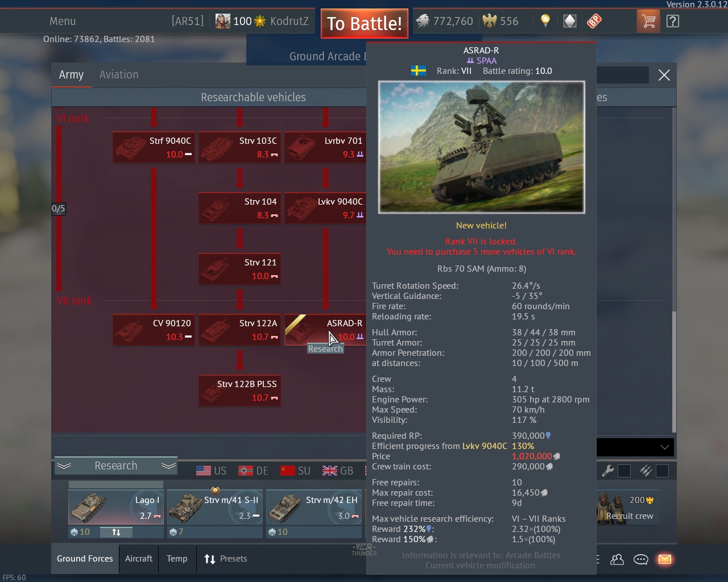The image size is (728, 582).
Task: Switch to the Aviation tab
Action: point(119,74)
